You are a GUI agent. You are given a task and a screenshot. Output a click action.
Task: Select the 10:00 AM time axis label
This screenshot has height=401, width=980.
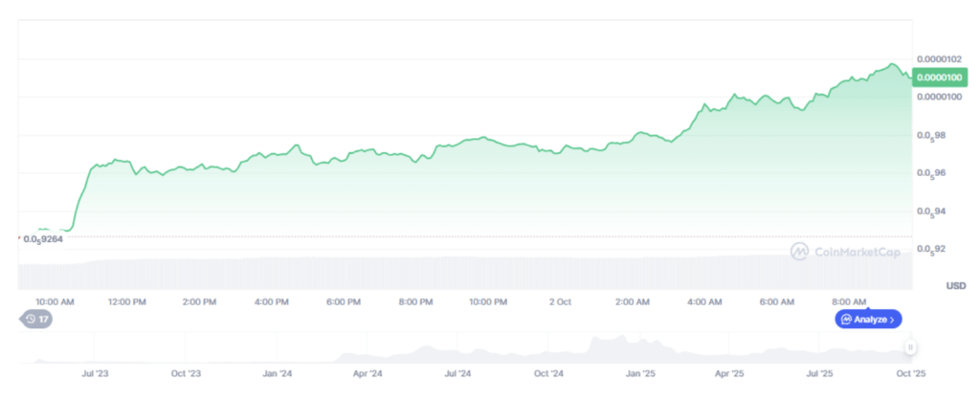point(56,301)
